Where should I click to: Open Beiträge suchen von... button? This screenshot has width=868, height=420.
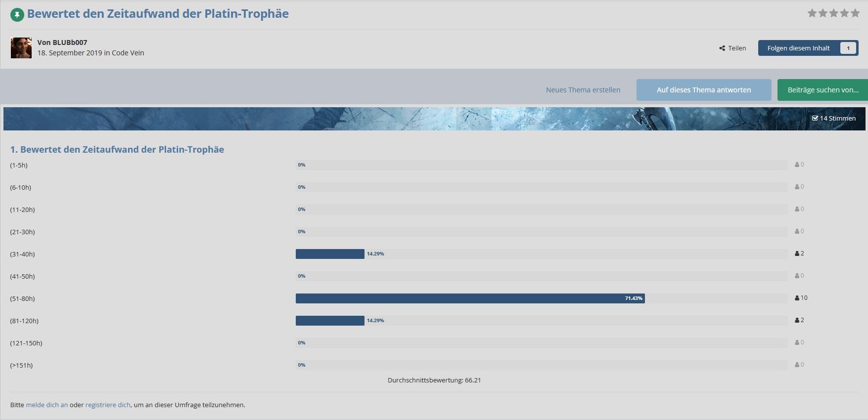[822, 90]
